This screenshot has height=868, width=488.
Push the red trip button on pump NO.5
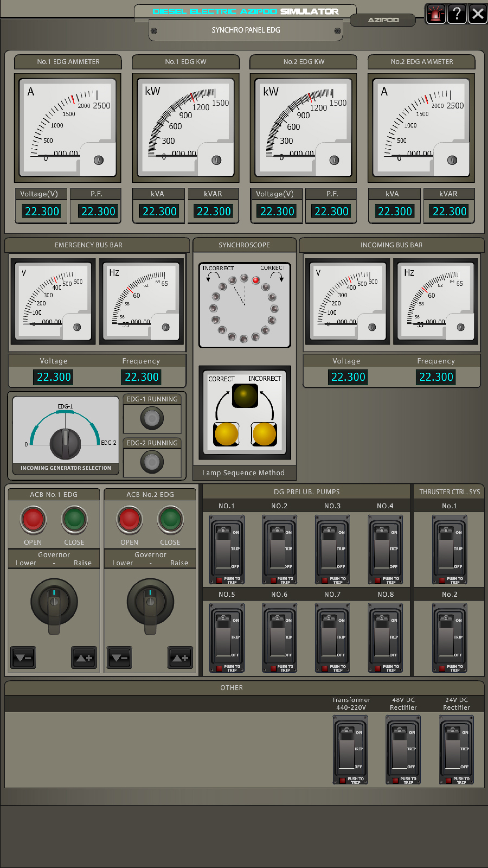pyautogui.click(x=219, y=669)
